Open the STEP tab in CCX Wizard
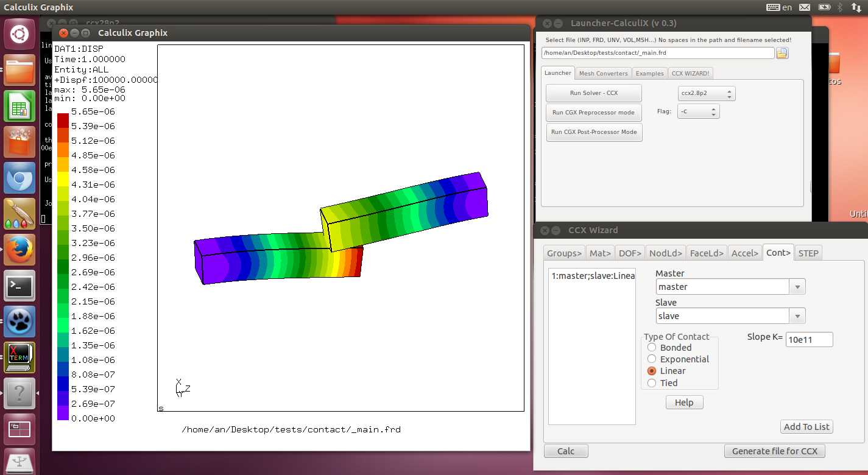Viewport: 868px width, 475px height. coord(808,252)
